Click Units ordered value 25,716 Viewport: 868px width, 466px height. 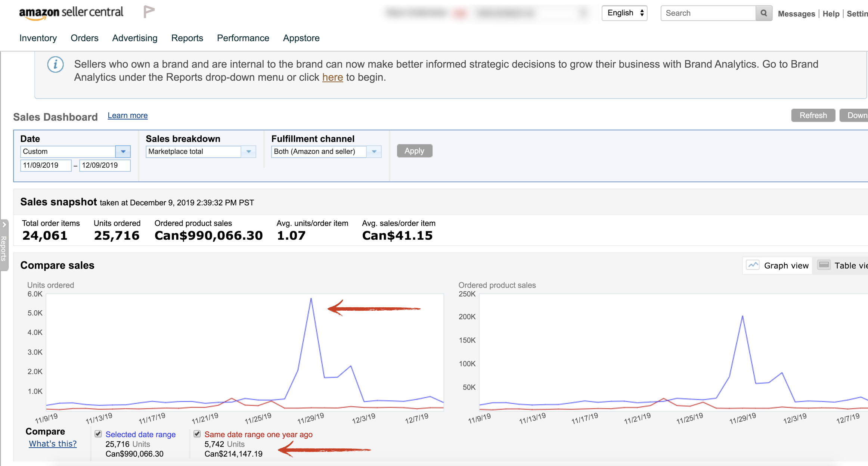point(117,236)
